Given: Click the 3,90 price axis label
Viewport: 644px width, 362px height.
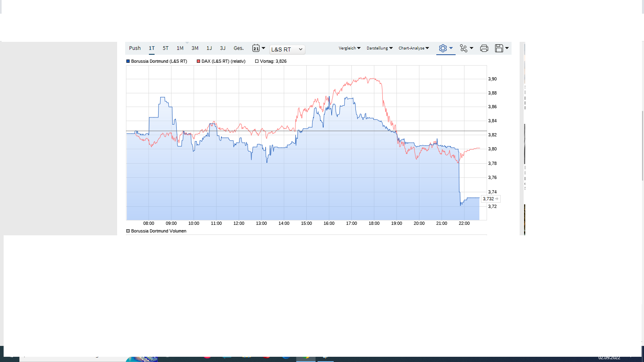Looking at the screenshot, I should point(492,79).
